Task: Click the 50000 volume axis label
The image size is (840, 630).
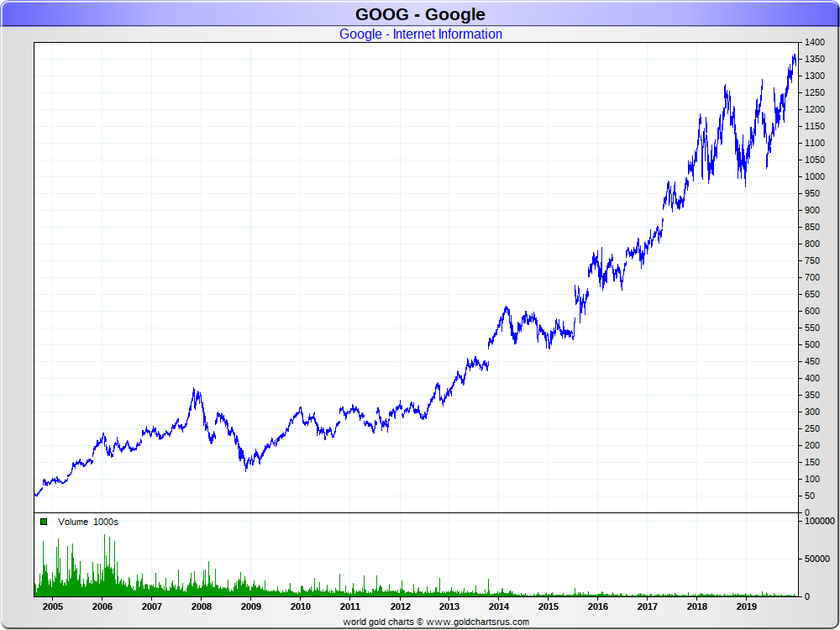Action: click(x=817, y=559)
